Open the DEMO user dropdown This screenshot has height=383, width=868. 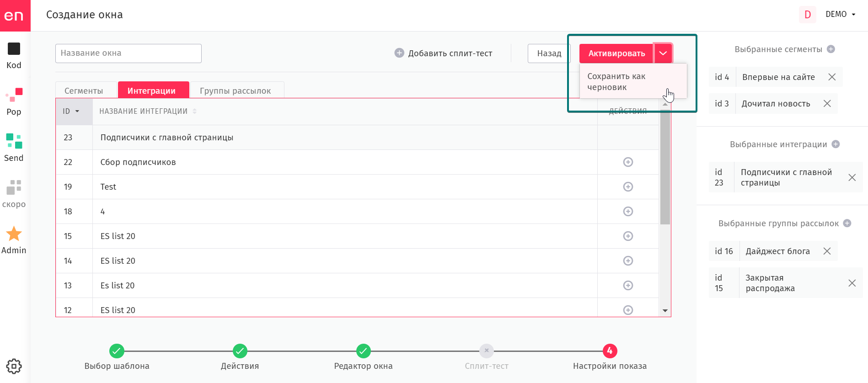pos(841,15)
